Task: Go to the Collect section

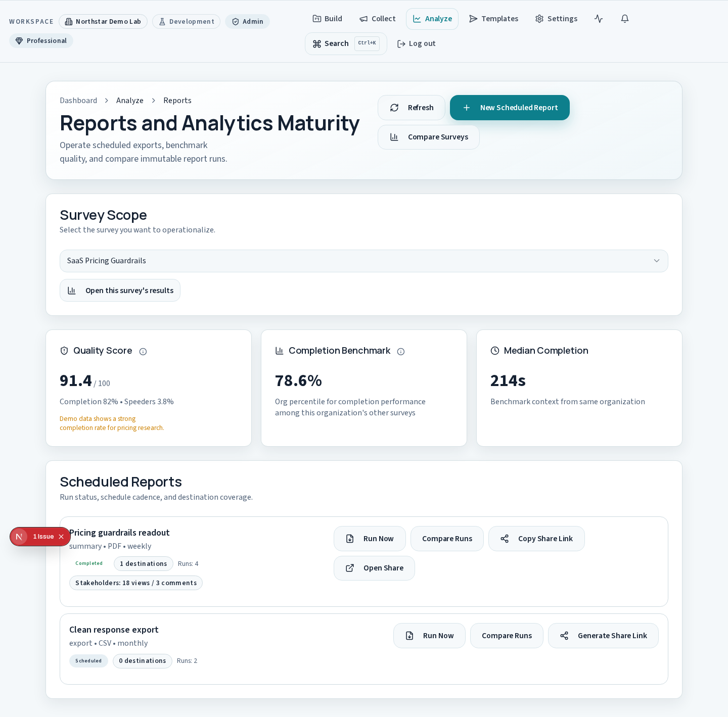Action: pyautogui.click(x=378, y=19)
